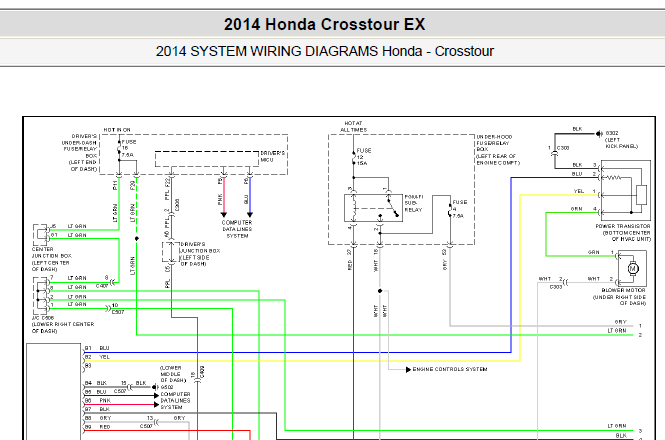665x440 pixels.
Task: Select the "FUSE 12 15A" label
Action: point(363,157)
